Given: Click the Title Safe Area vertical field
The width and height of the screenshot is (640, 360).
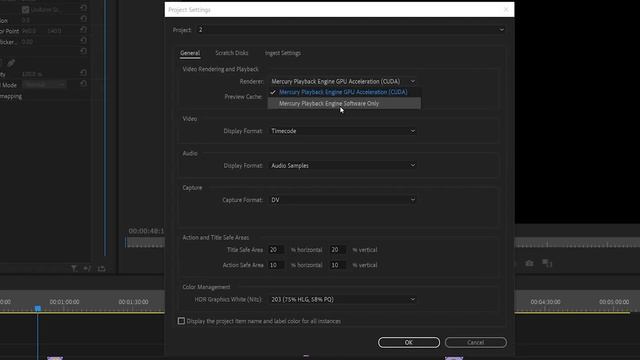Looking at the screenshot, I should click(338, 250).
